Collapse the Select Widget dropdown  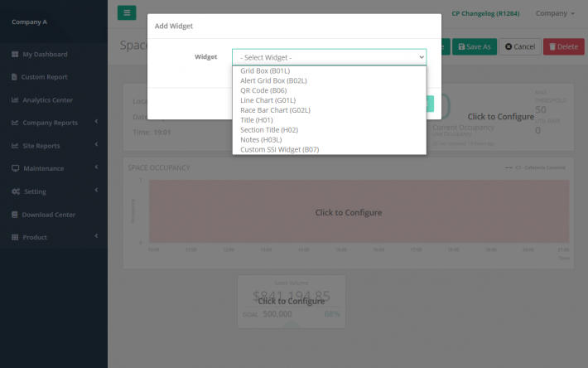[329, 57]
